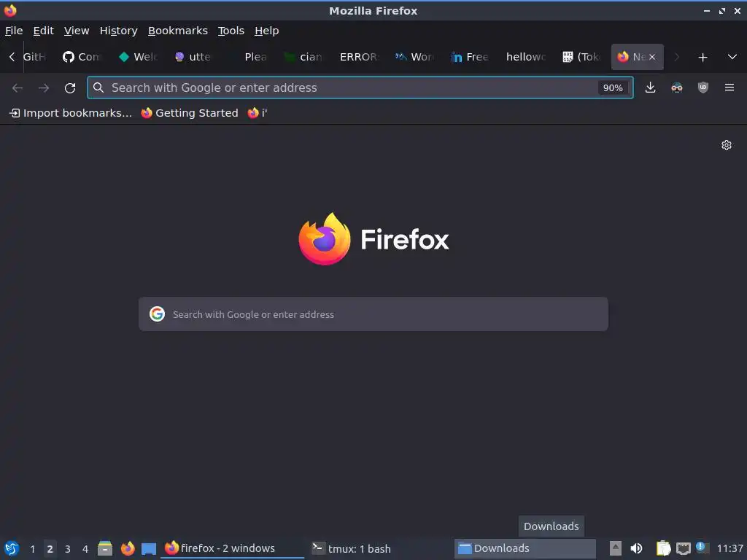The image size is (747, 560).
Task: Open the update notifier tray icon
Action: [702, 547]
